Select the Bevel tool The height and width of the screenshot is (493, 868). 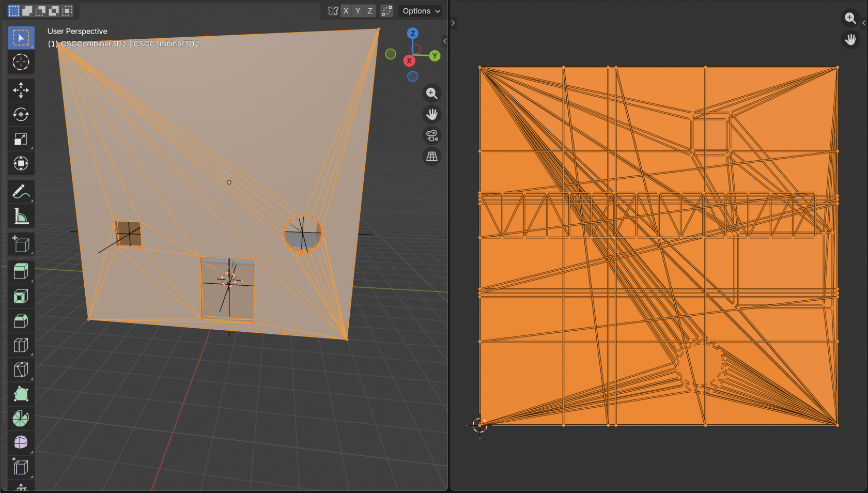click(21, 320)
